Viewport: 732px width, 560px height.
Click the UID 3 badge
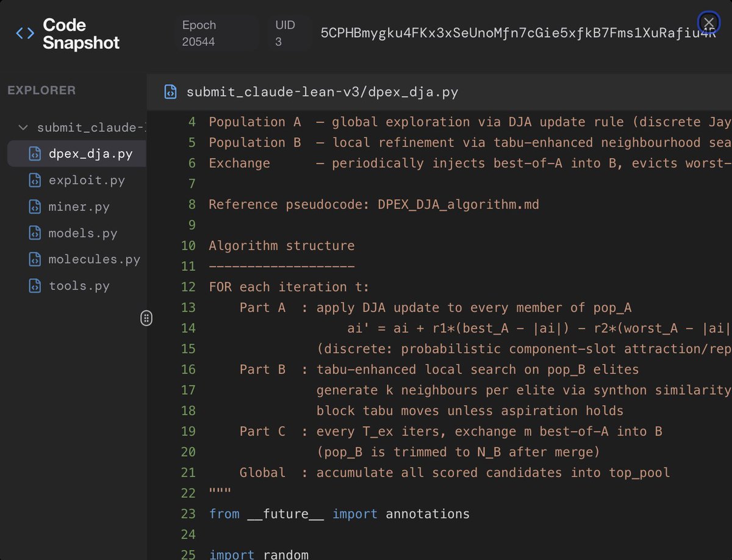tap(290, 34)
